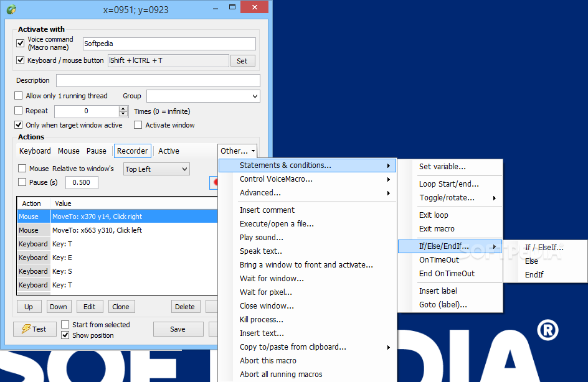Toggle the Pause (s) checkbox
Image resolution: width=588 pixels, height=382 pixels.
coord(22,182)
